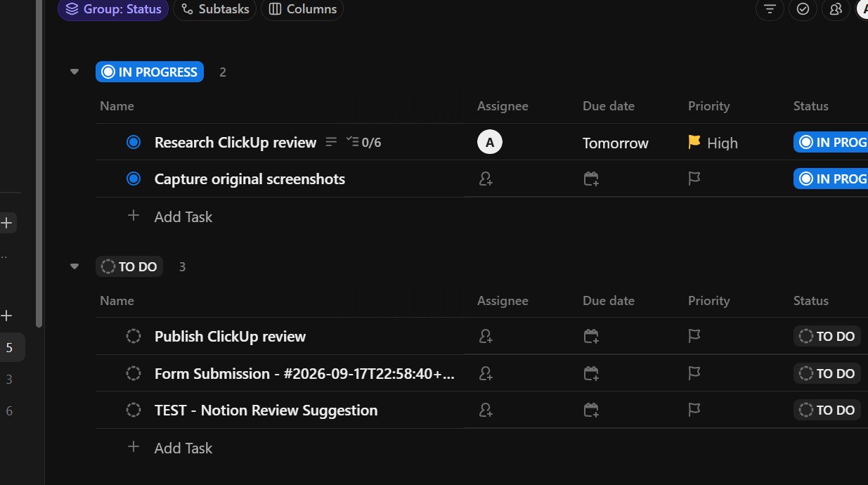
Task: Click Priority column header in IN PROGRESS group
Action: pyautogui.click(x=708, y=106)
